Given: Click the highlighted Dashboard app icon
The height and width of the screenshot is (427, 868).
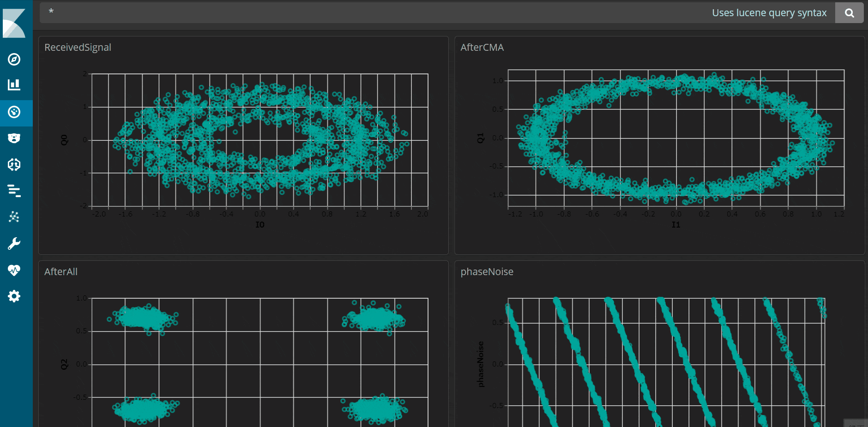Looking at the screenshot, I should tap(14, 113).
